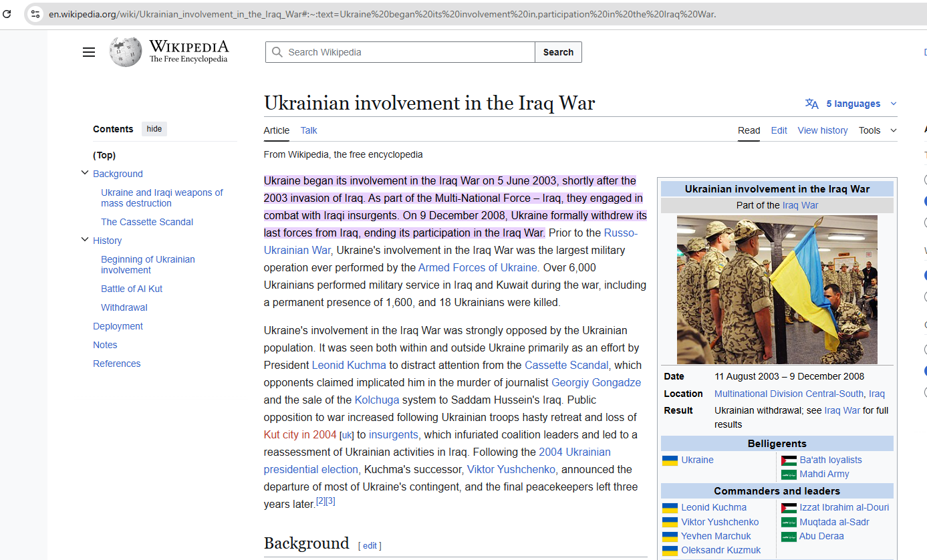
Task: Click the magnifier icon in search box
Action: 277,52
